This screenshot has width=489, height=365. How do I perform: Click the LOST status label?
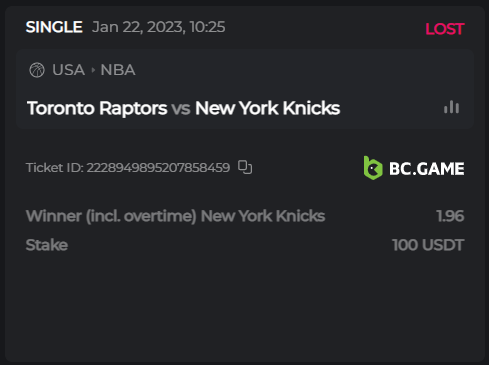444,29
